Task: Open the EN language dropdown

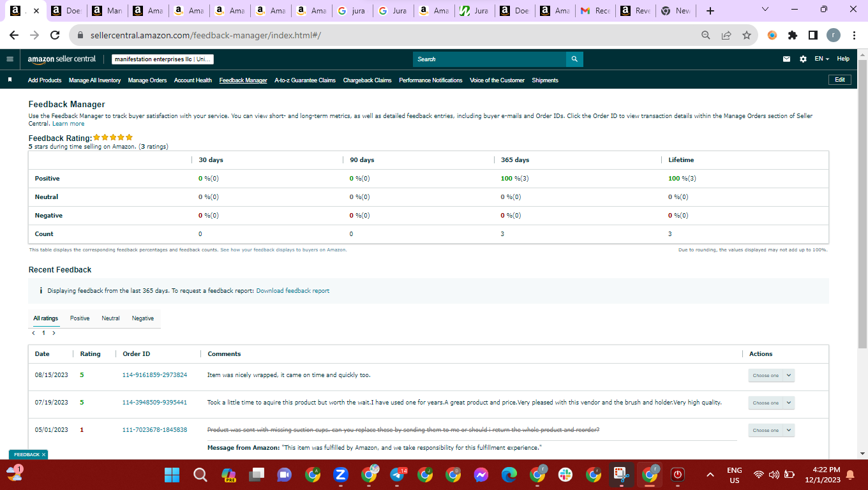Action: pos(821,59)
